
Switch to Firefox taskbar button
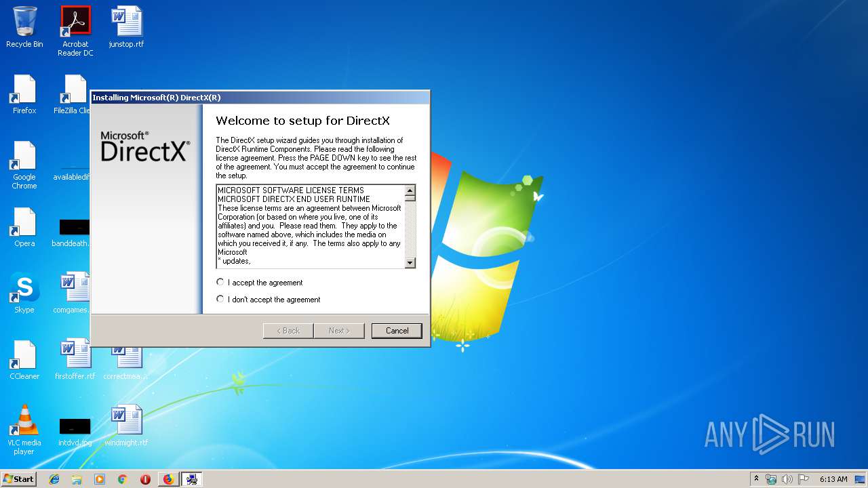point(168,479)
